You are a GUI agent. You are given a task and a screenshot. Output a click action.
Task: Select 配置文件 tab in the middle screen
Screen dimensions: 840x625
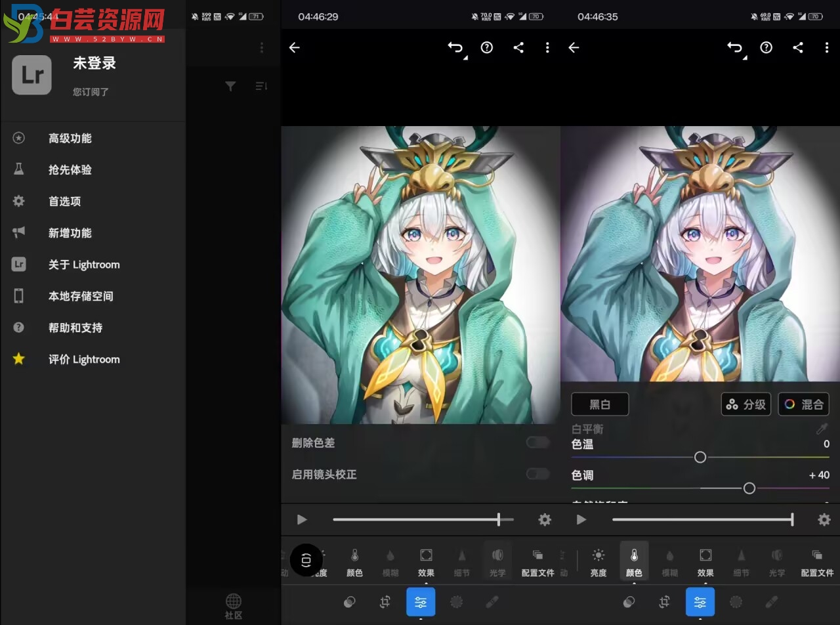538,563
